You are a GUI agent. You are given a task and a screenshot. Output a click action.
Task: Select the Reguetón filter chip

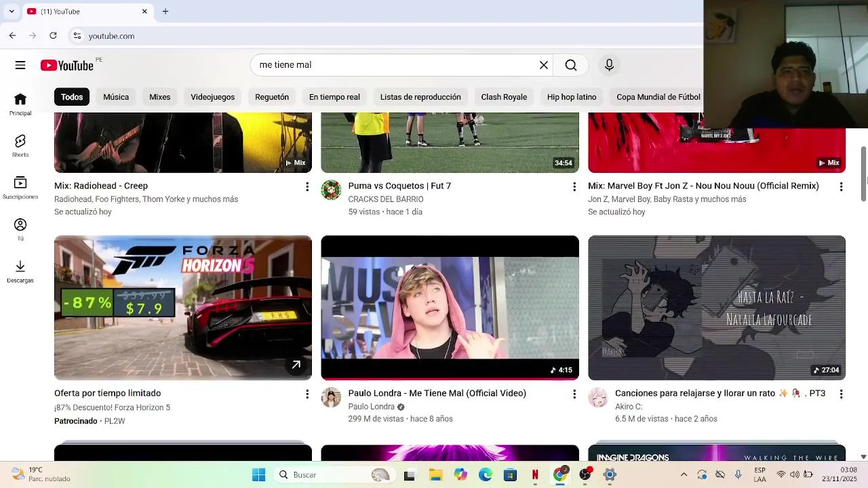272,97
